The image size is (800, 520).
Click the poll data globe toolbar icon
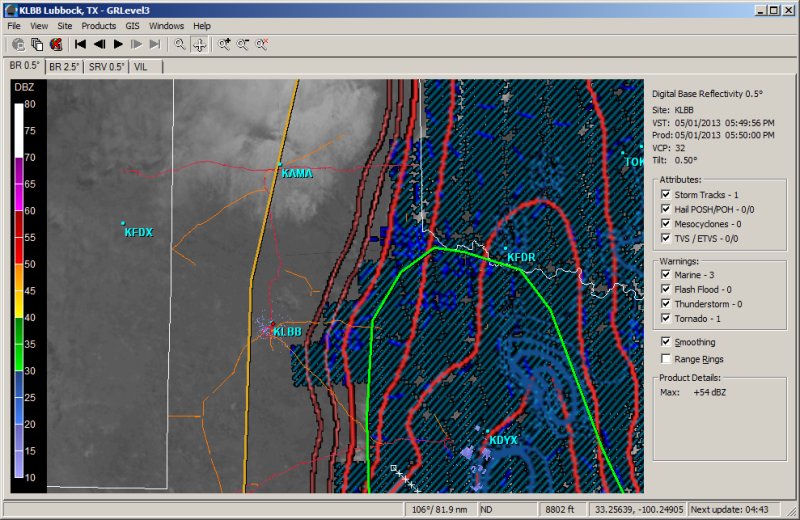tap(18, 44)
